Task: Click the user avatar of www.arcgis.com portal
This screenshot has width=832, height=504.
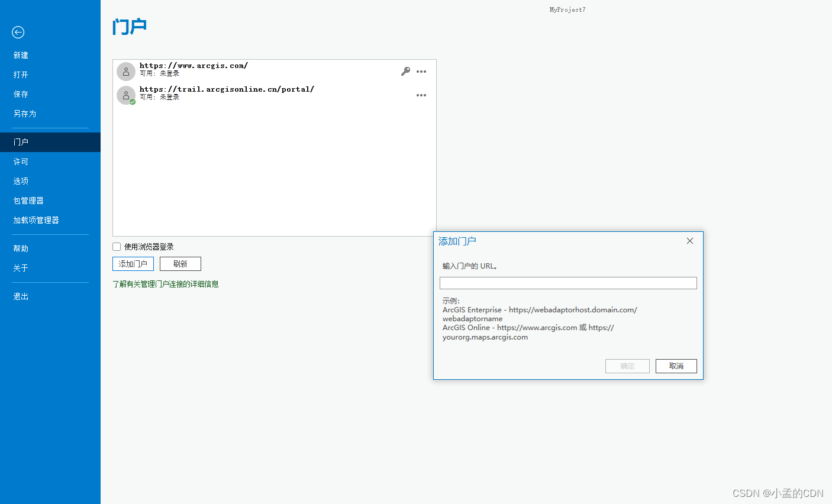Action: tap(126, 72)
